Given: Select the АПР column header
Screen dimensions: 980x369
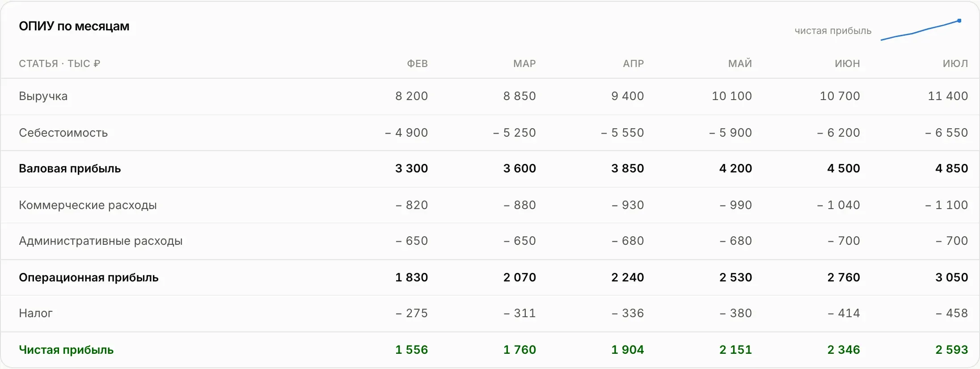Looking at the screenshot, I should [x=634, y=63].
